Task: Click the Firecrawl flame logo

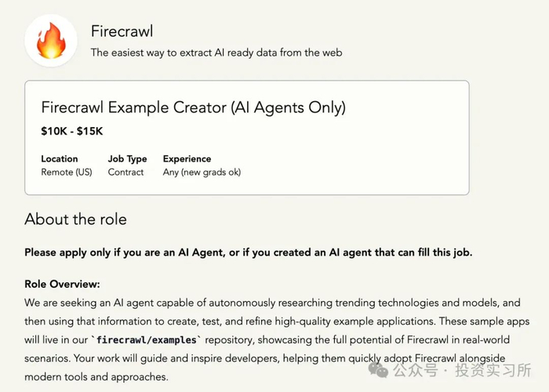Action: pyautogui.click(x=51, y=40)
